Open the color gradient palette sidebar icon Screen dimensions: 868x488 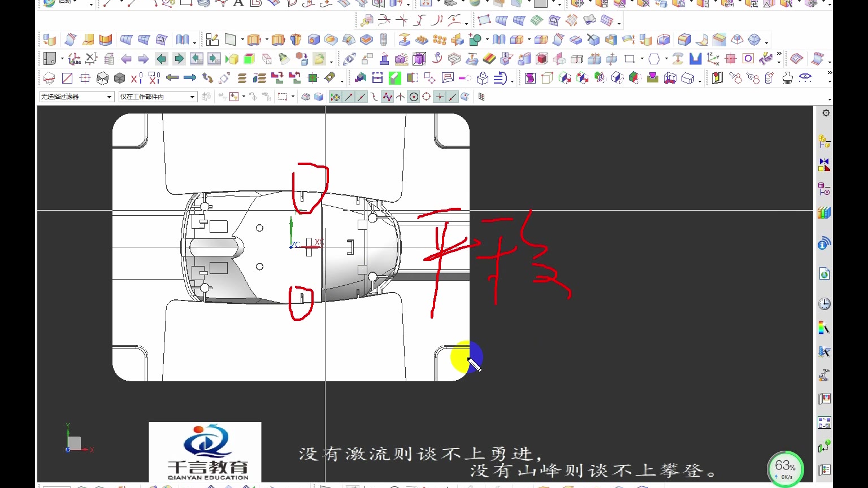pyautogui.click(x=824, y=328)
